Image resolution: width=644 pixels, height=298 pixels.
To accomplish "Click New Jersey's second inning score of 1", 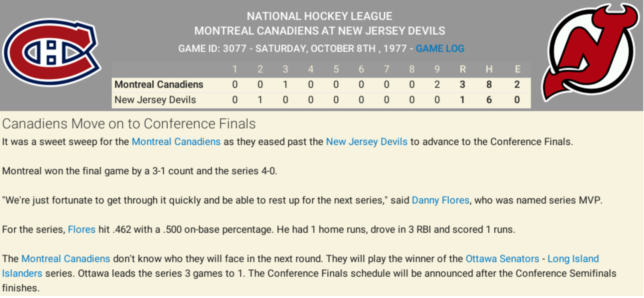I will (x=260, y=100).
